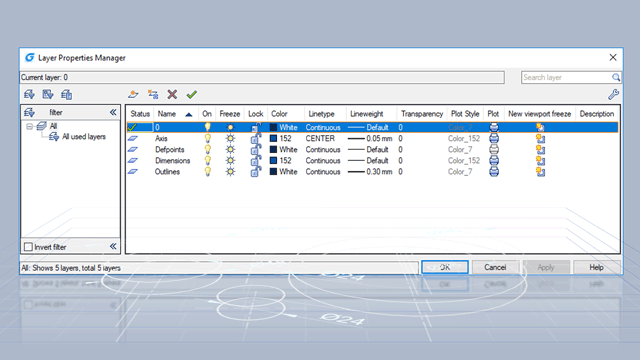Image resolution: width=640 pixels, height=360 pixels.
Task: Click the Apply button
Action: point(546,267)
